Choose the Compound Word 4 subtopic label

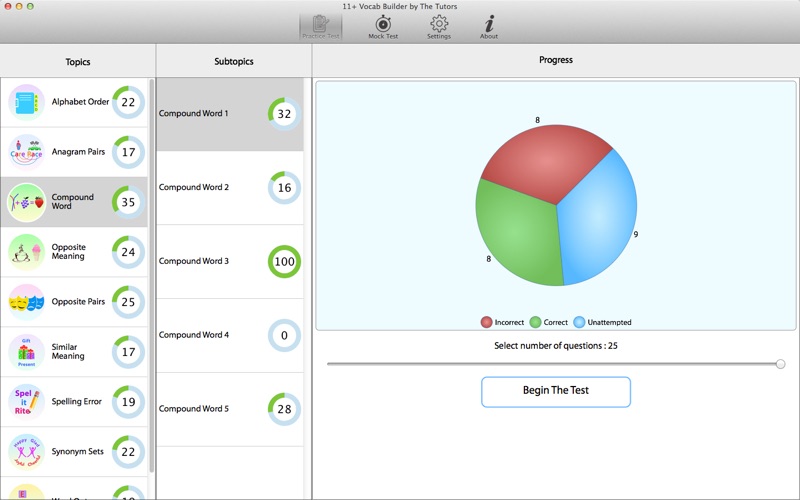[x=193, y=335]
